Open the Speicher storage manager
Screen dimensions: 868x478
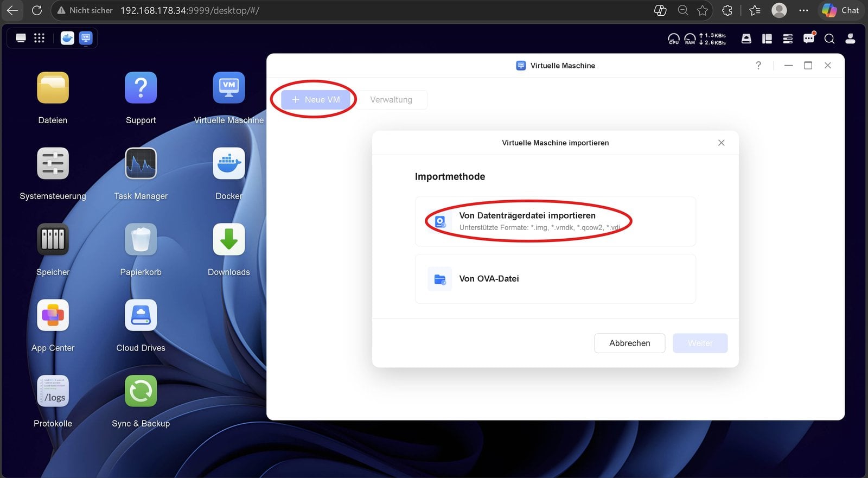53,239
